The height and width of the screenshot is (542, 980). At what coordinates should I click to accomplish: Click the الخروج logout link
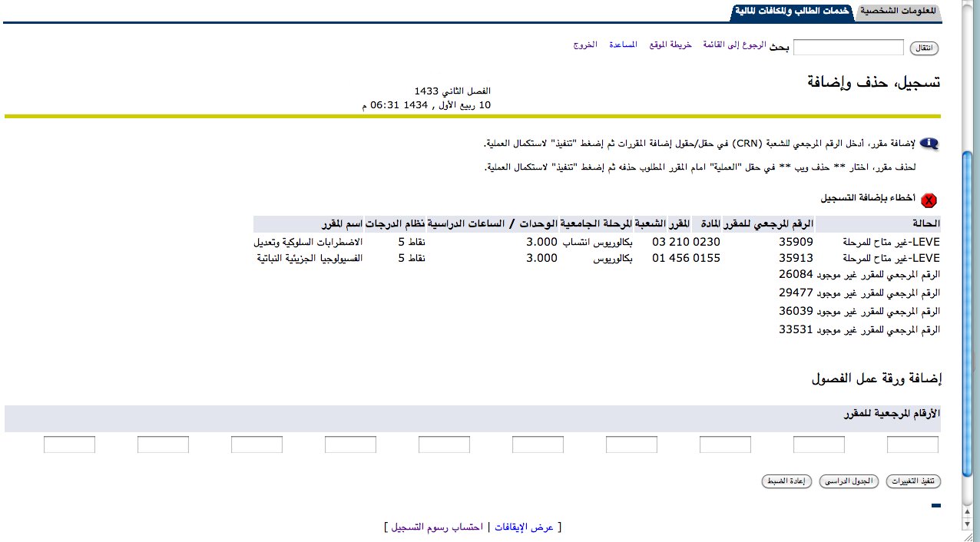click(x=584, y=45)
